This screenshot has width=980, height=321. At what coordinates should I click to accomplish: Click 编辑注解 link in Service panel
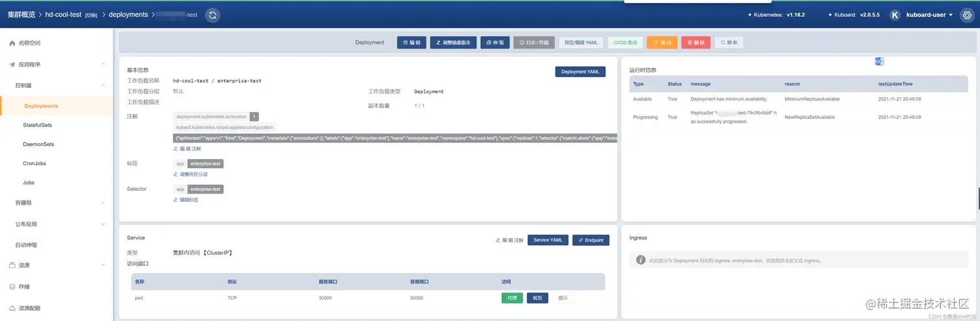[509, 240]
